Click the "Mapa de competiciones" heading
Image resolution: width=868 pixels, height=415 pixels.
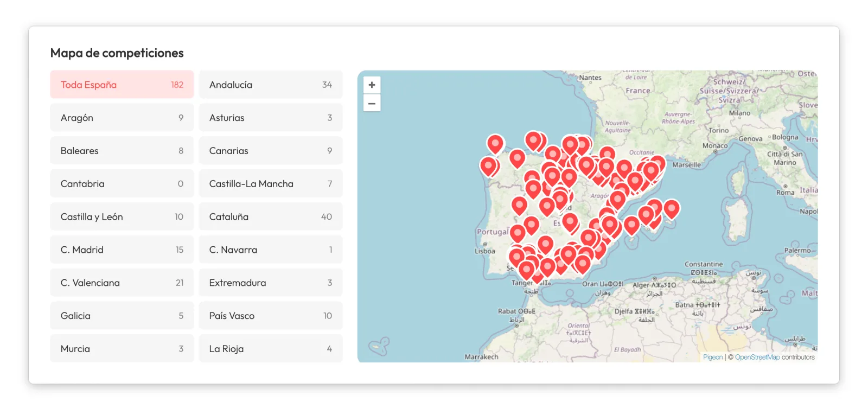(117, 53)
